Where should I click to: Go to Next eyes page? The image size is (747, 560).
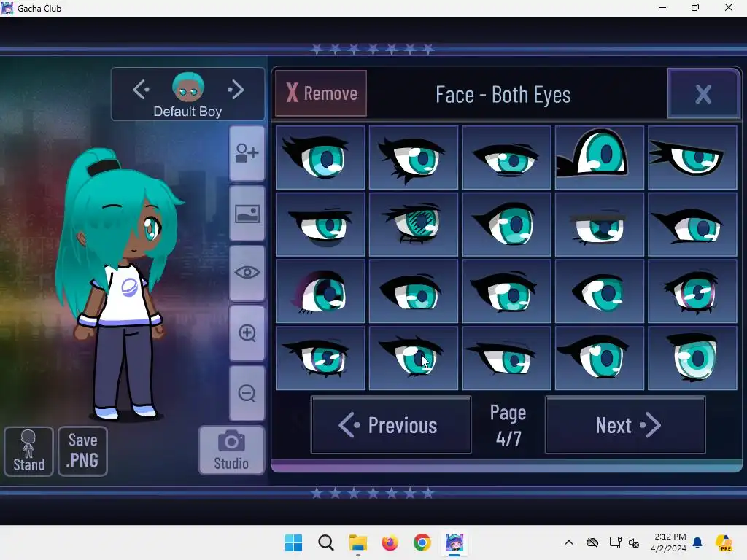[625, 425]
